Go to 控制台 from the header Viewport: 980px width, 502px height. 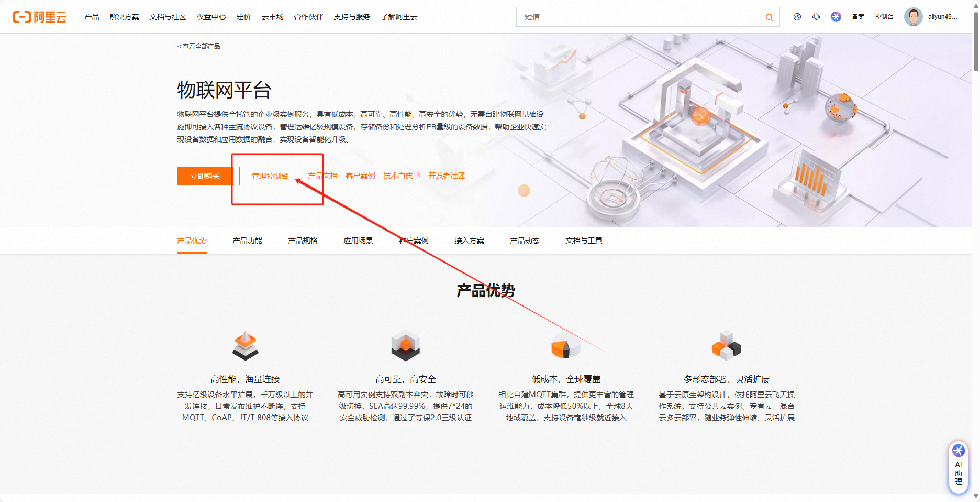click(884, 17)
